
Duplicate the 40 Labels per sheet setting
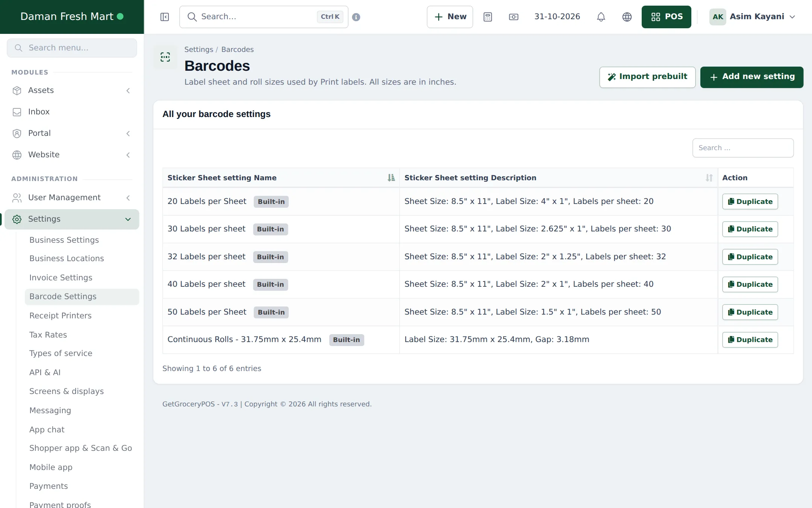[x=750, y=284]
